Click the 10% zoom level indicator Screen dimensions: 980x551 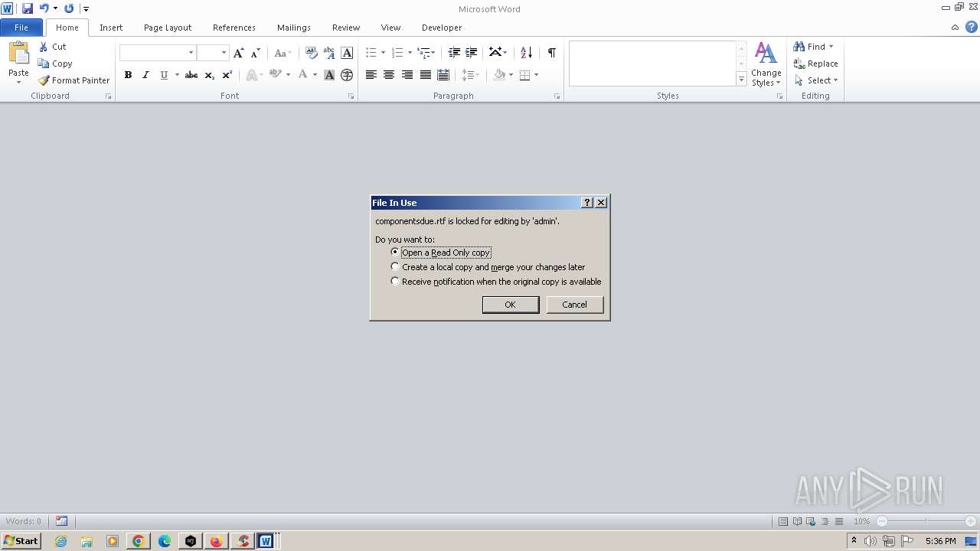click(861, 521)
